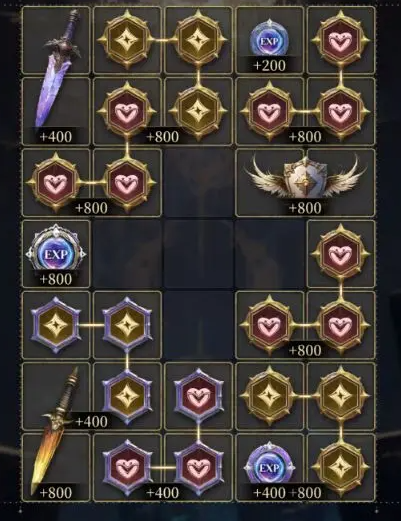Click the purple-framed star emblem beside the flame dagger
This screenshot has width=404, height=523.
[x=127, y=396]
